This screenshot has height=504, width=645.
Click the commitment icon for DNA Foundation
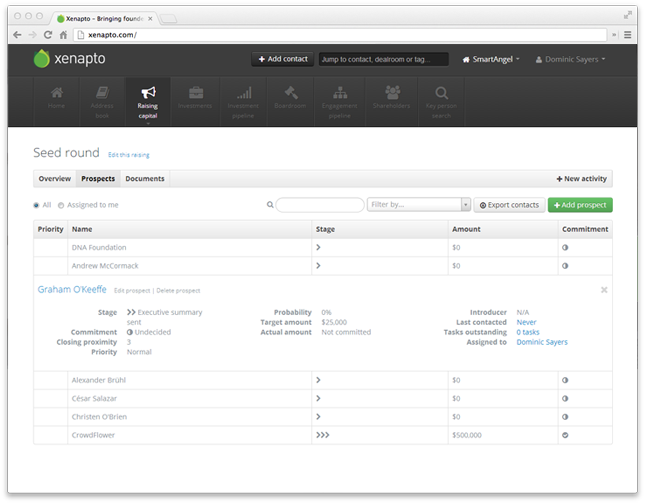pyautogui.click(x=565, y=248)
